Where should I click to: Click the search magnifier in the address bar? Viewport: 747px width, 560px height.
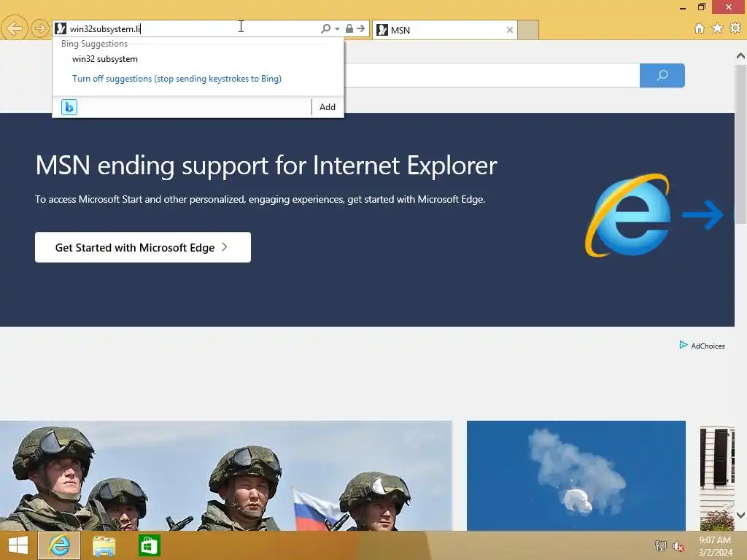pos(325,28)
